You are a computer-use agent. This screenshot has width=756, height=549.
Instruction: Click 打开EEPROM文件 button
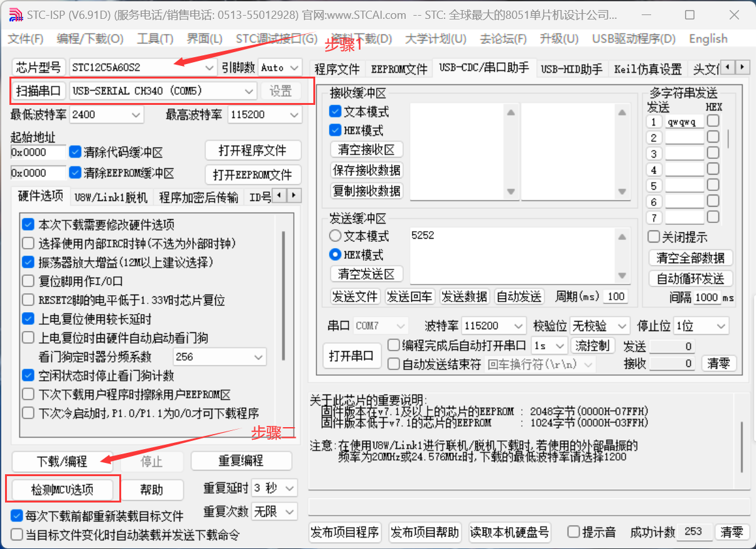[x=252, y=175]
